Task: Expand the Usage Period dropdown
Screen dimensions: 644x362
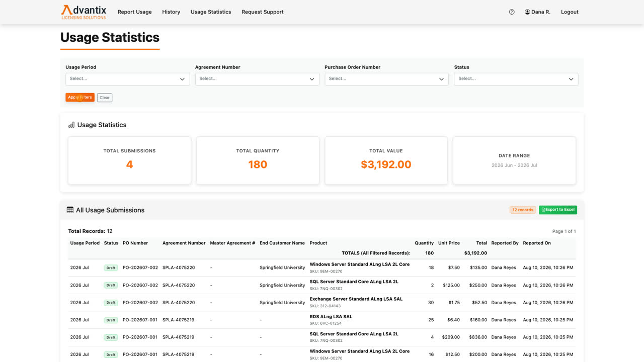Action: click(128, 79)
